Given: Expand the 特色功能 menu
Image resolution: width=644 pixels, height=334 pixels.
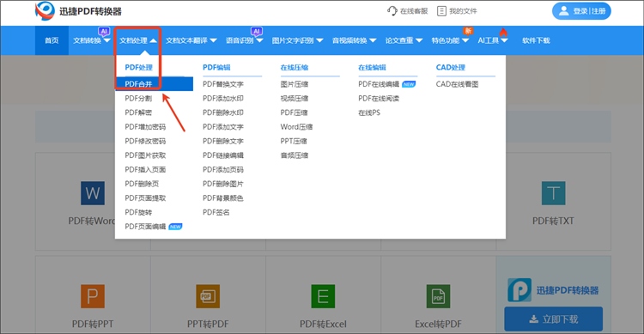Looking at the screenshot, I should click(x=450, y=40).
